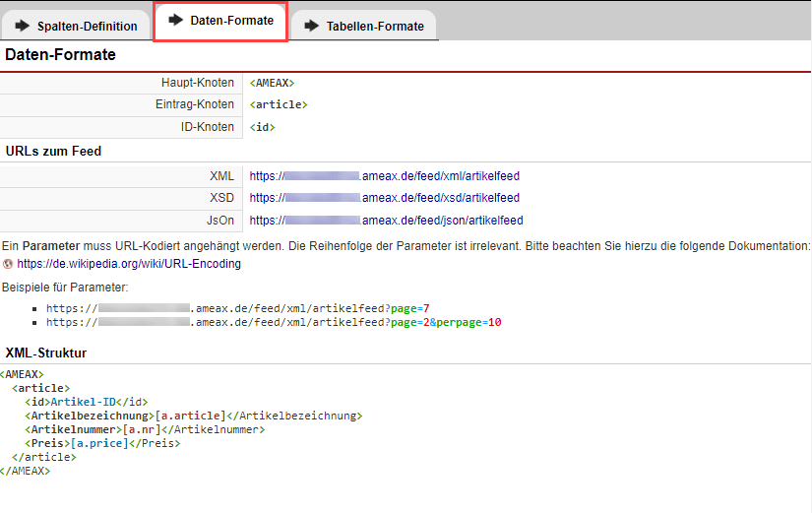Click the arrow icon on Daten-Formate tab

pos(177,20)
